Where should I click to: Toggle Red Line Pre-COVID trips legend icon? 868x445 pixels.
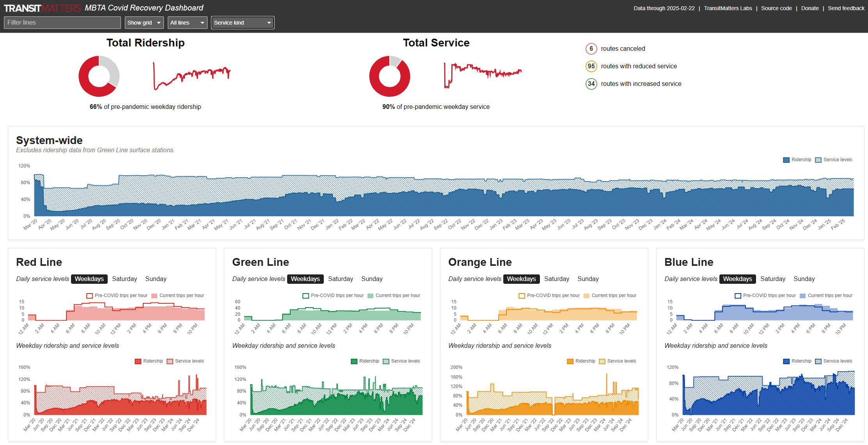click(89, 296)
